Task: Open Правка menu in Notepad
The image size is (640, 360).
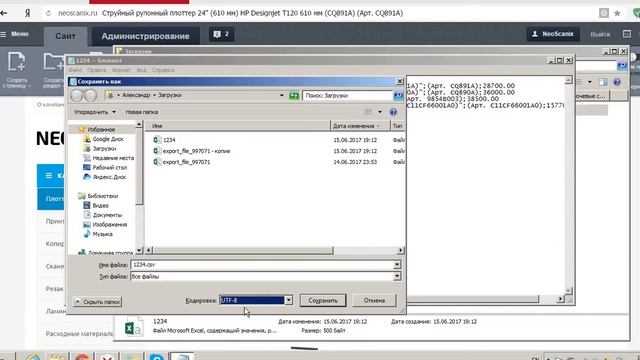Action: 96,70
